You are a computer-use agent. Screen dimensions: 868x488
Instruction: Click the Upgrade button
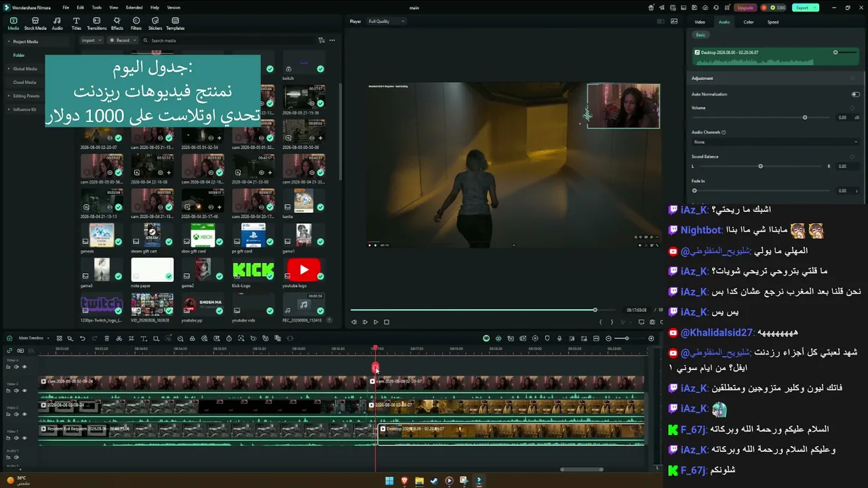[x=745, y=7]
